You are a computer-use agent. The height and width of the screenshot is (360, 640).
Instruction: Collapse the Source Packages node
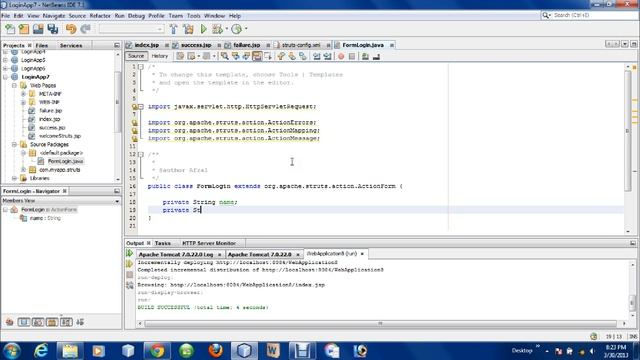(x=15, y=144)
